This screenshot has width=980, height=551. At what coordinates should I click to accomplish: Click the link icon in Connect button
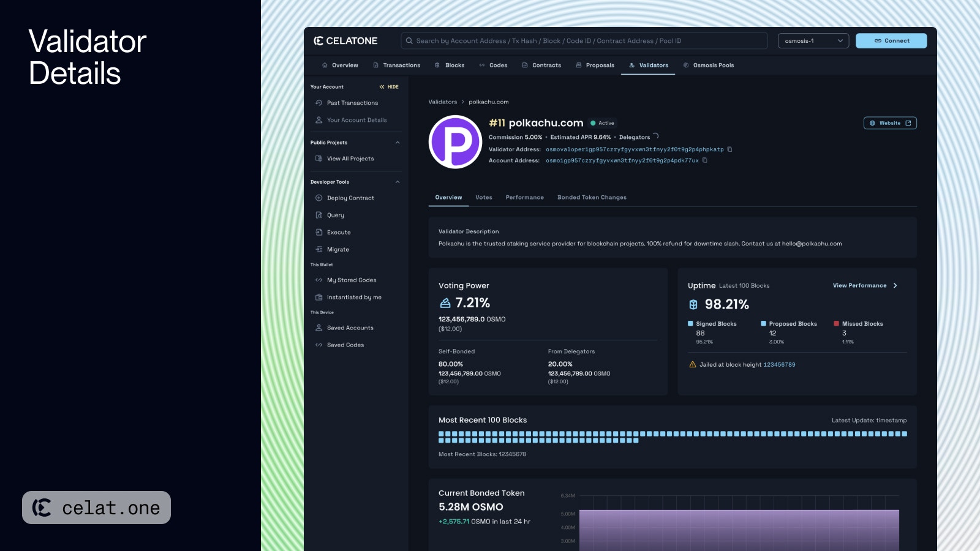(878, 41)
